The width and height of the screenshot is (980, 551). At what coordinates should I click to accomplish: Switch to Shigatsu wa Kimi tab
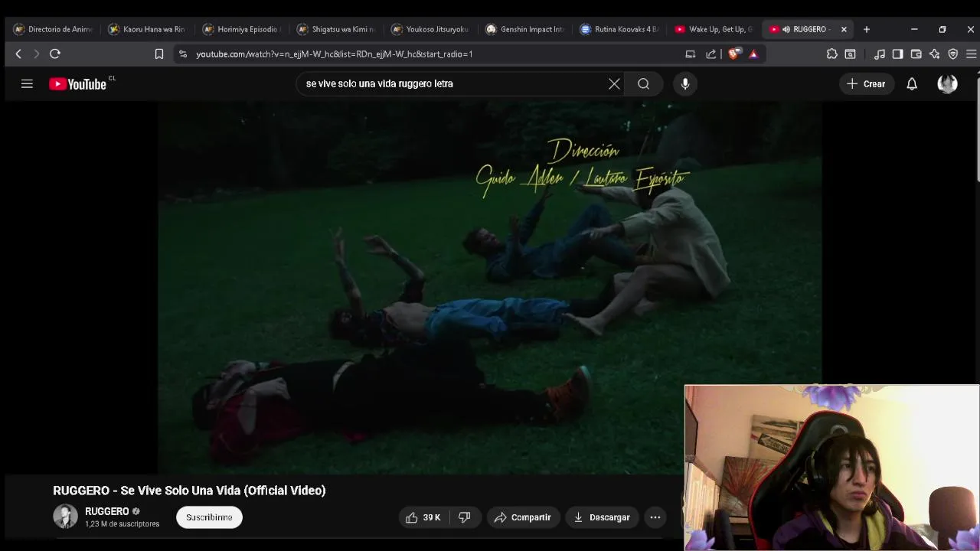click(336, 29)
